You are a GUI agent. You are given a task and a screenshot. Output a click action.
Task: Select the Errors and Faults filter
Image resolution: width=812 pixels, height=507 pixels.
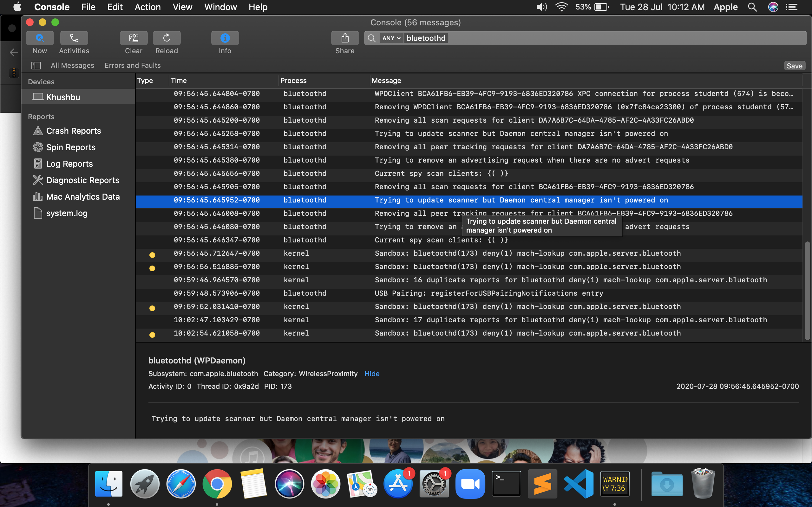click(133, 65)
